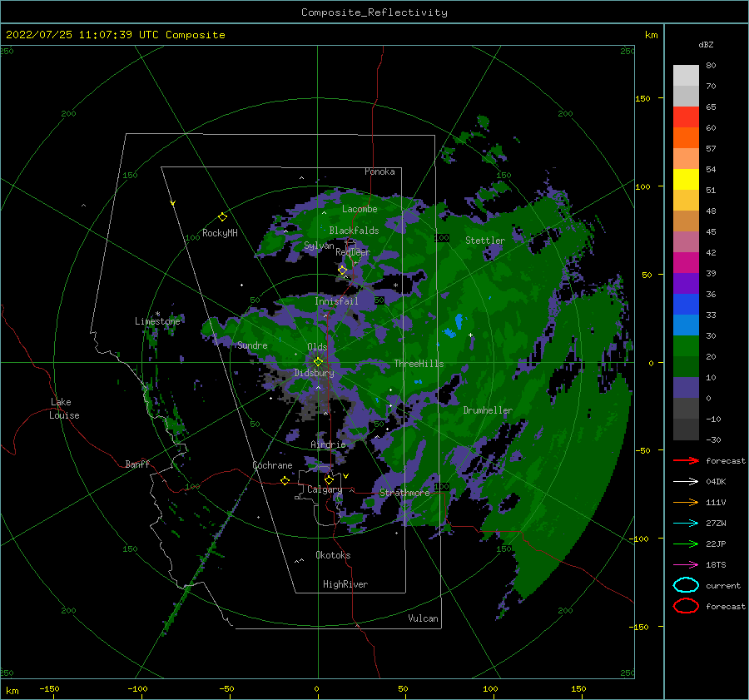Click the dBZ legend heading
This screenshot has height=700, width=749.
coord(706,44)
